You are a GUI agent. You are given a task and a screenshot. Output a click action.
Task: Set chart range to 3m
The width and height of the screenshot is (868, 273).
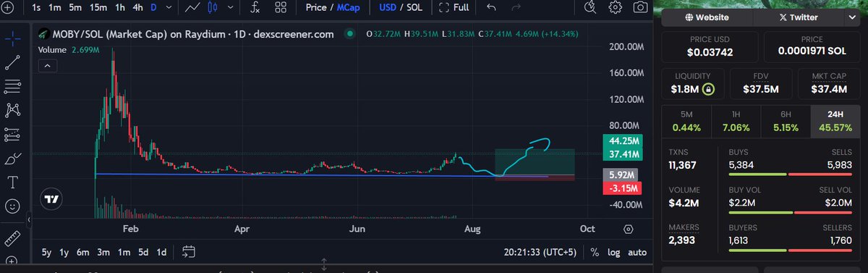(x=103, y=253)
